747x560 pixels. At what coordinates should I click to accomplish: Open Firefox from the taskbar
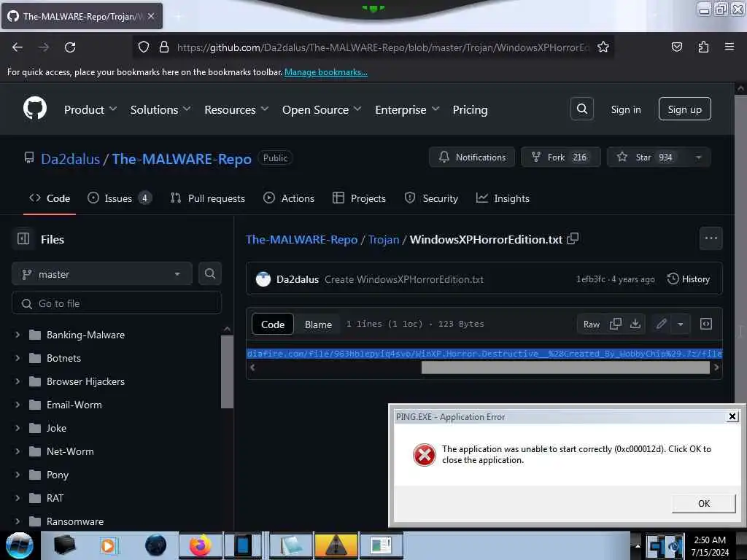pyautogui.click(x=200, y=545)
